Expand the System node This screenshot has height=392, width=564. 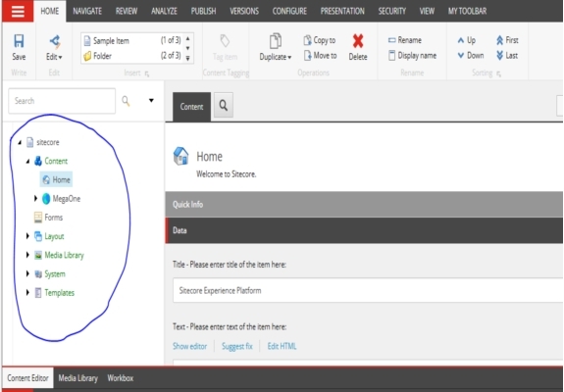(x=27, y=273)
